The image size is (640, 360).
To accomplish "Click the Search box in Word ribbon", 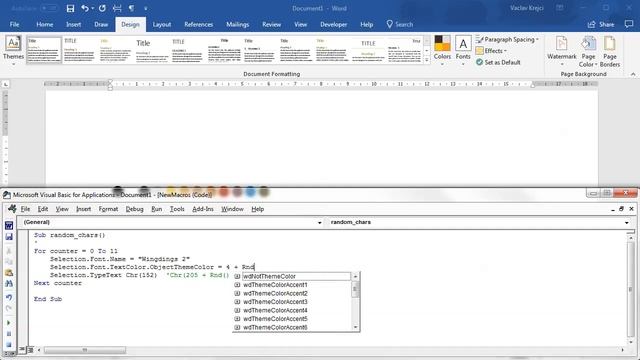I will coord(400,24).
